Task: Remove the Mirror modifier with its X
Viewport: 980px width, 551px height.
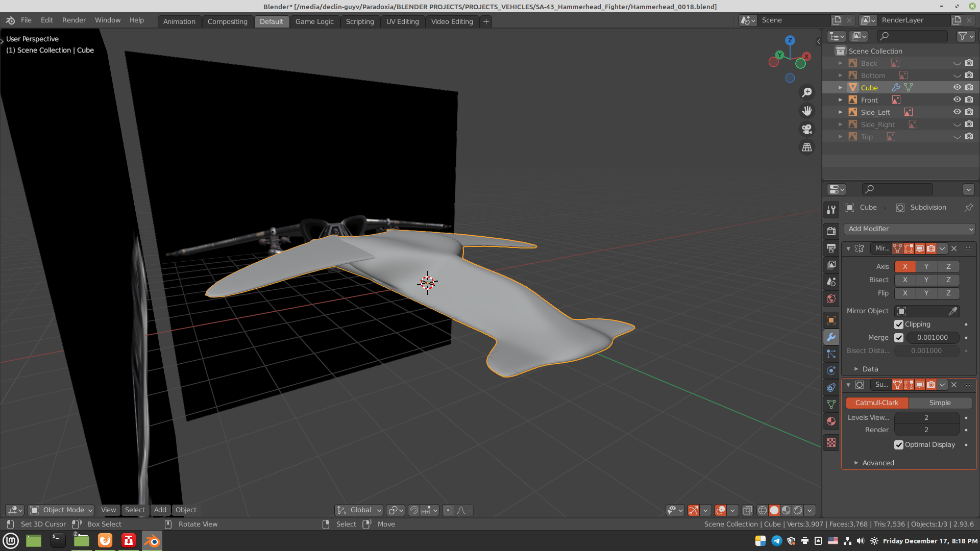Action: [954, 248]
